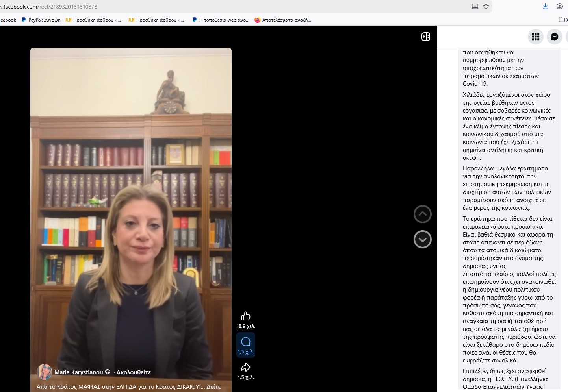The image size is (568, 392).
Task: Open browser profile account icon
Action: 559,6
